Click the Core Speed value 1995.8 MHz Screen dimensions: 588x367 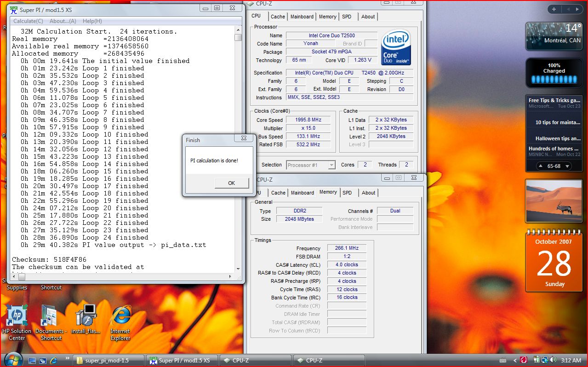pos(308,120)
